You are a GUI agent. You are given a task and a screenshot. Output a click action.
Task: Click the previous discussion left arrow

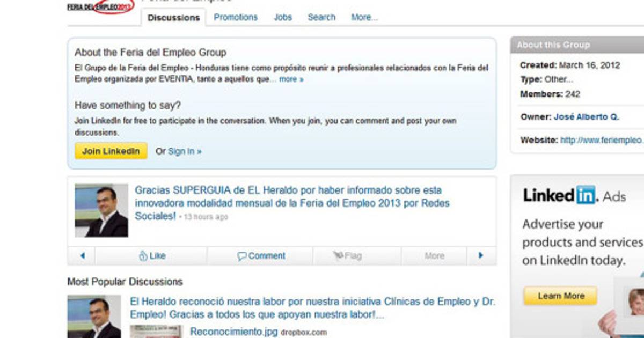(82, 256)
